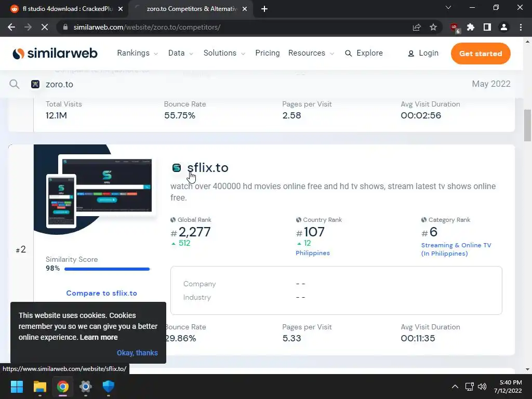Click the volume speaker tray icon

pyautogui.click(x=482, y=387)
